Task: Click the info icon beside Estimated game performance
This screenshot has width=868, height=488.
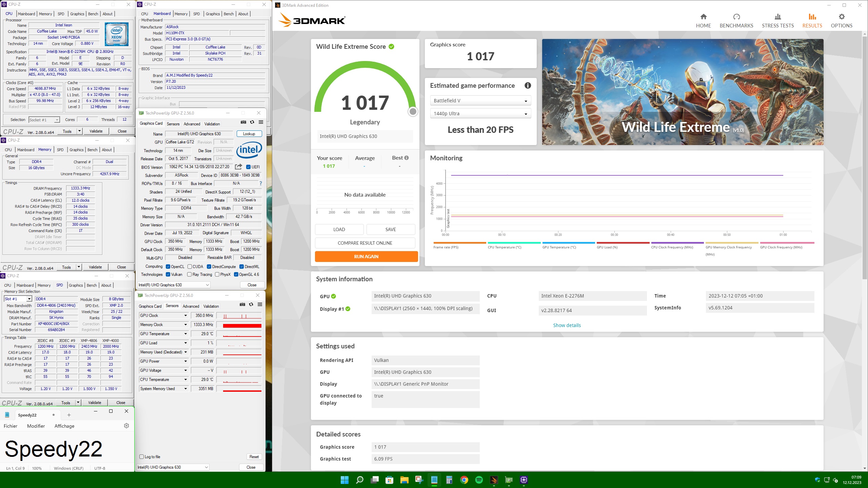Action: 528,86
